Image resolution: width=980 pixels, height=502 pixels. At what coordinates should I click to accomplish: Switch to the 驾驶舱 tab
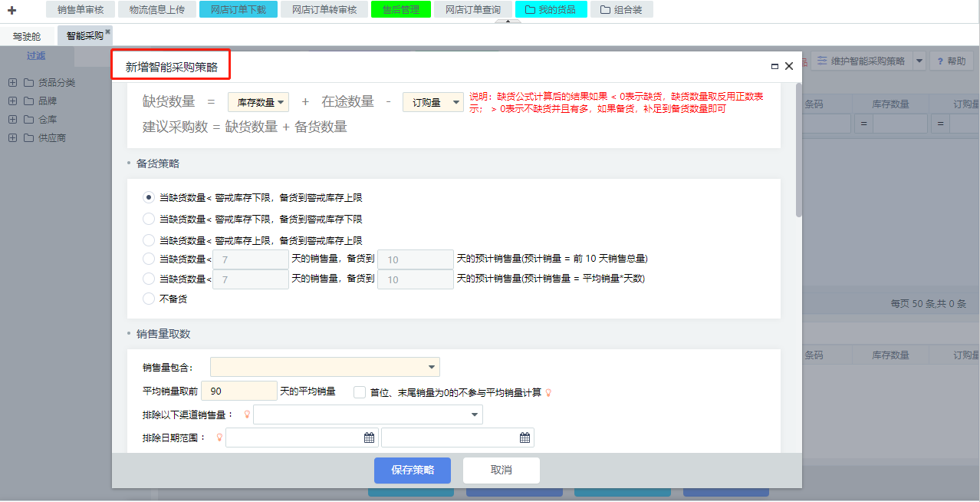pos(27,36)
